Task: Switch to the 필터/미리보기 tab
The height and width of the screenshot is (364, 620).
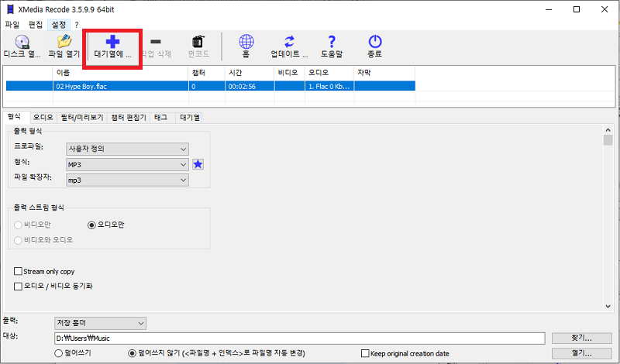Action: (x=82, y=118)
